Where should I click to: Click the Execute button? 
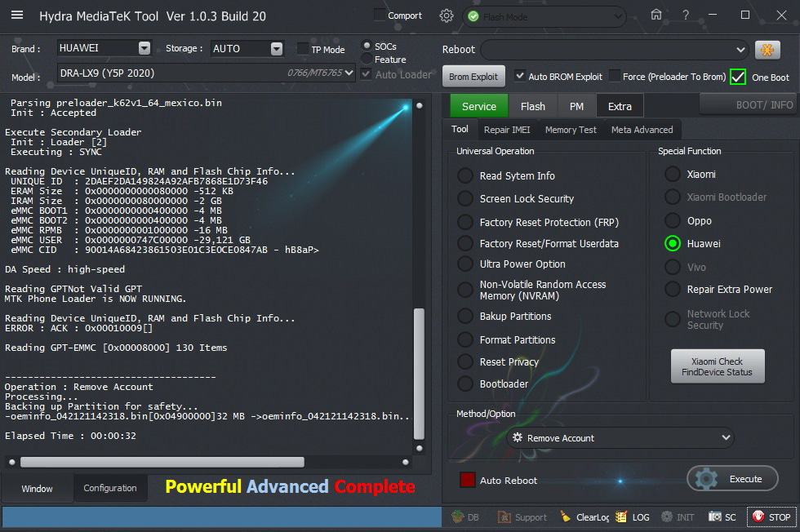pos(733,478)
